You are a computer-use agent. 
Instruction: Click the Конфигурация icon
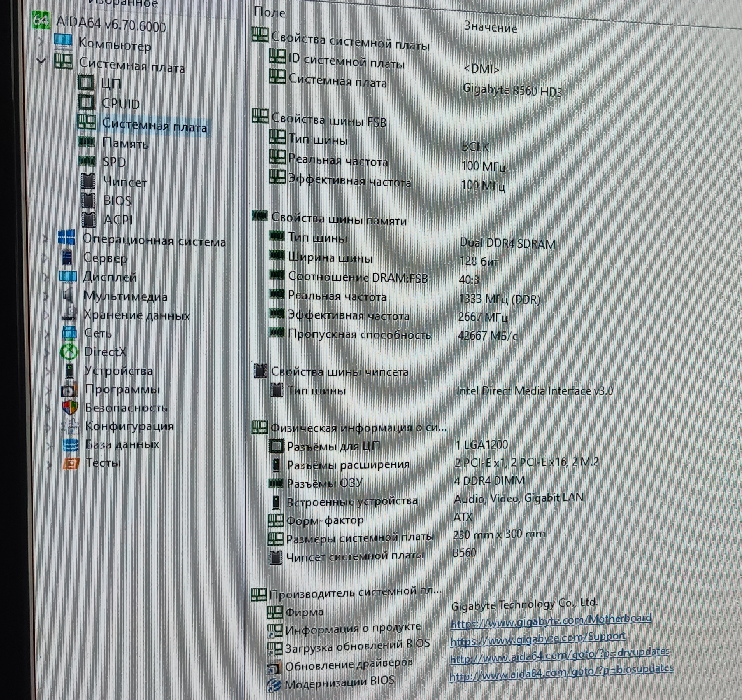[x=70, y=426]
